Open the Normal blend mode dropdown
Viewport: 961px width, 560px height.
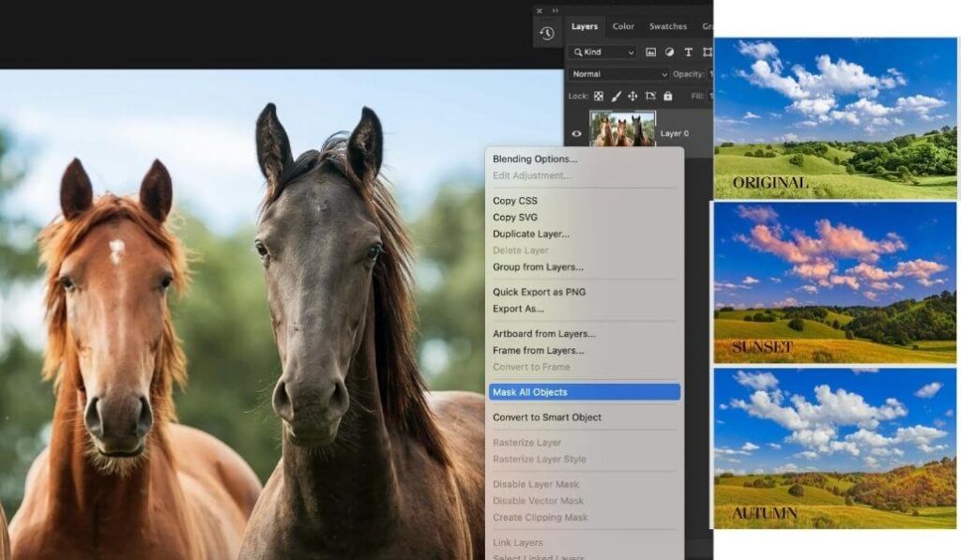click(618, 74)
